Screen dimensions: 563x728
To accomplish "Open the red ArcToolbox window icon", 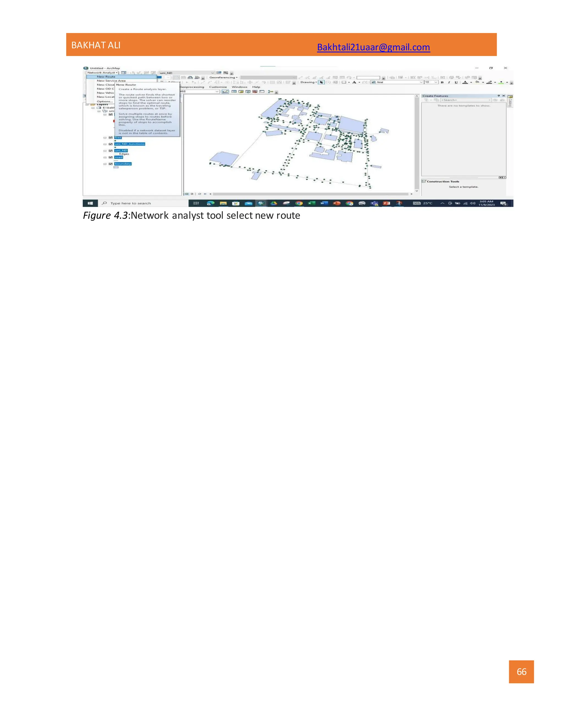I will [255, 92].
